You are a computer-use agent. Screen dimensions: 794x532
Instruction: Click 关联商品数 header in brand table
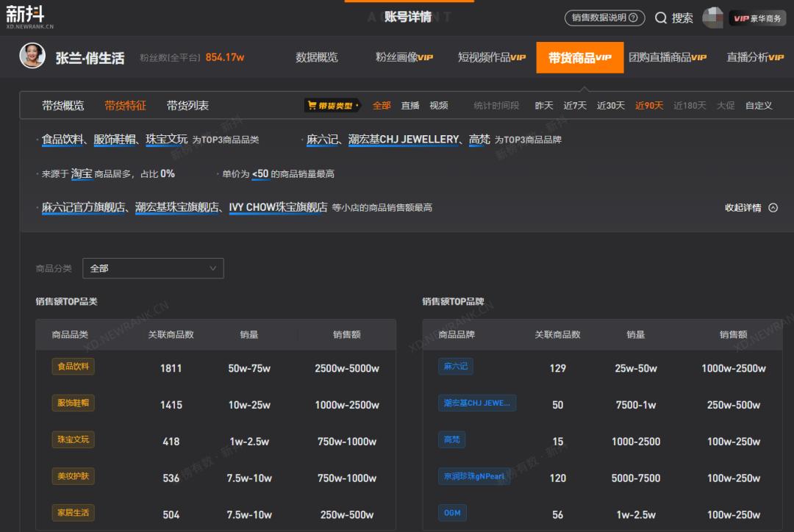pos(557,334)
